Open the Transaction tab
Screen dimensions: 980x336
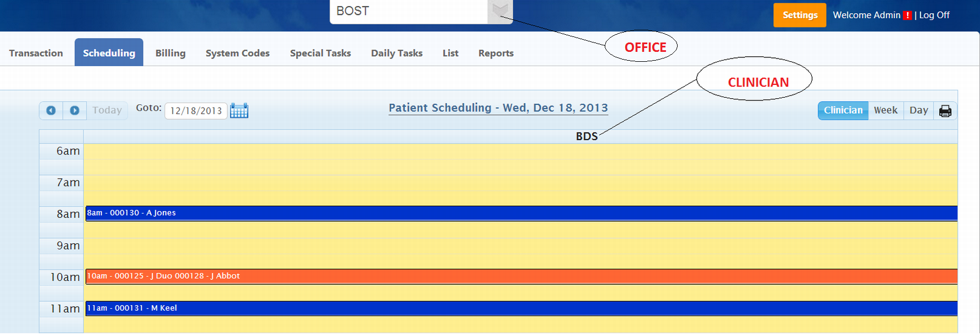point(36,53)
